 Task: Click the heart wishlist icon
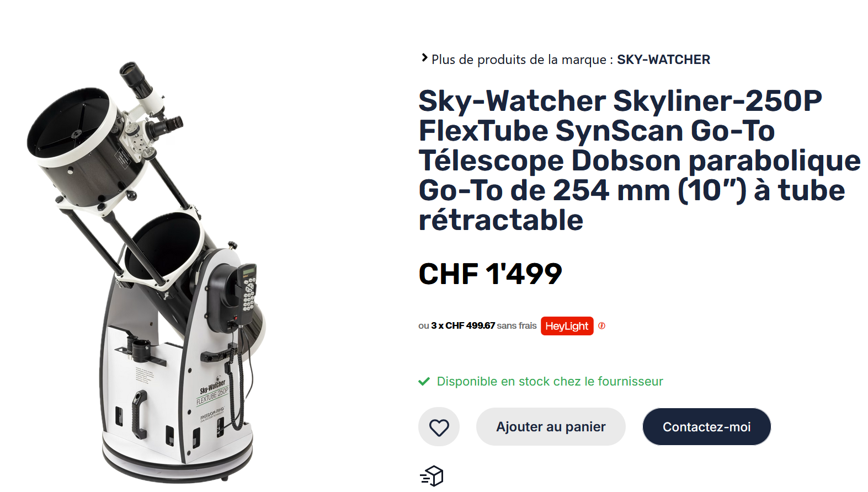(439, 427)
